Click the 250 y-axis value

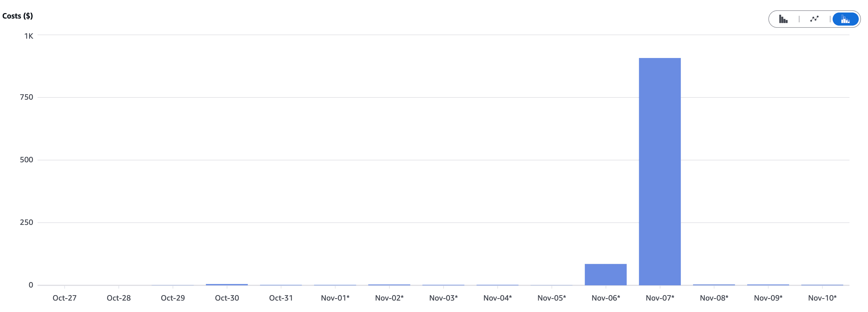point(27,222)
